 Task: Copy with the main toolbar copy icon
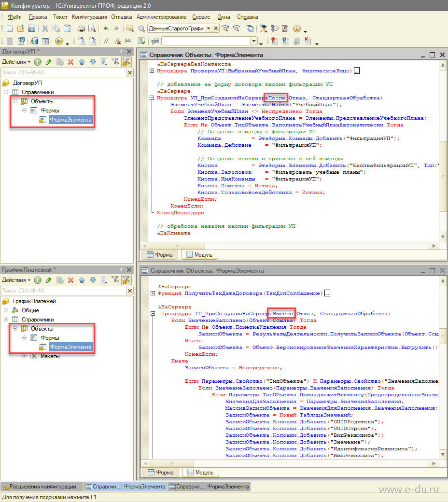tap(56, 28)
